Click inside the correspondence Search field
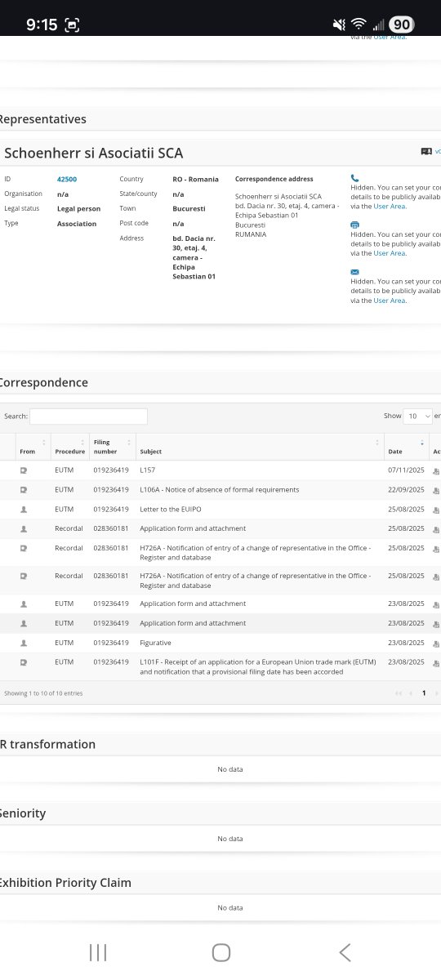Image resolution: width=441 pixels, height=980 pixels. click(88, 416)
